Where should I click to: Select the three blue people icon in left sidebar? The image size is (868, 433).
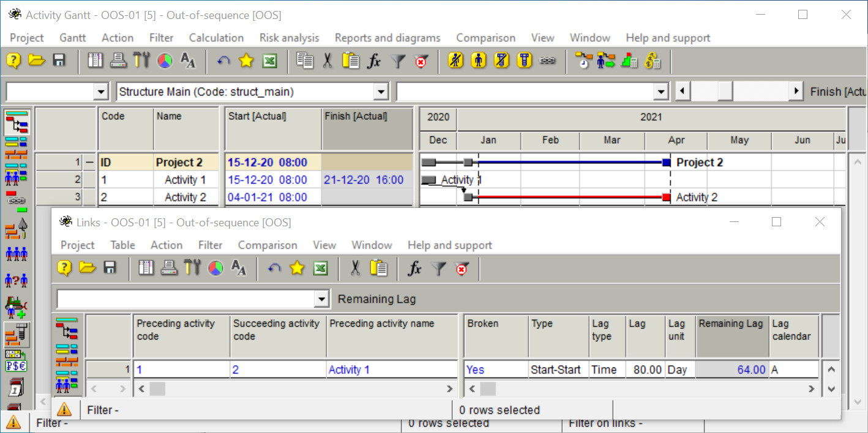(16, 253)
